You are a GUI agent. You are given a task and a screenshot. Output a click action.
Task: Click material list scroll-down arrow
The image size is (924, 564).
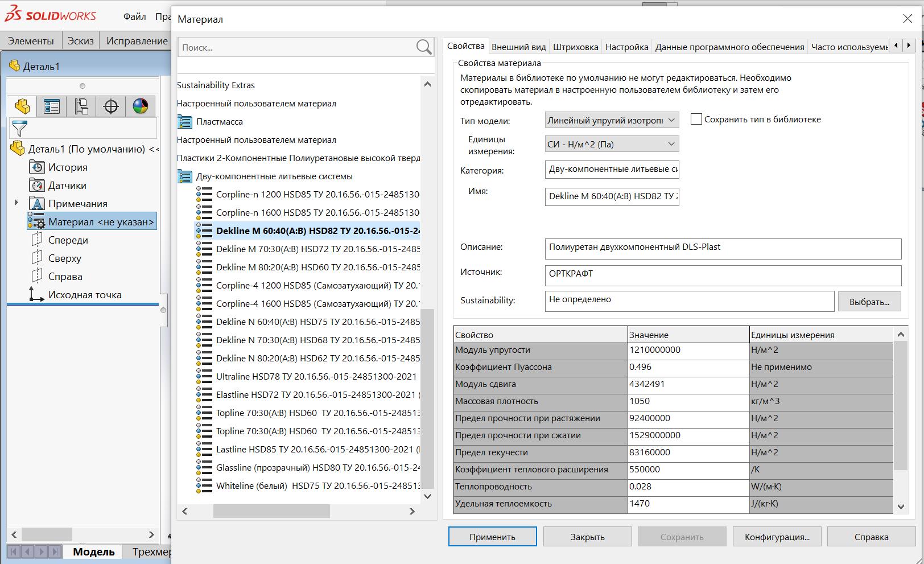[x=427, y=496]
